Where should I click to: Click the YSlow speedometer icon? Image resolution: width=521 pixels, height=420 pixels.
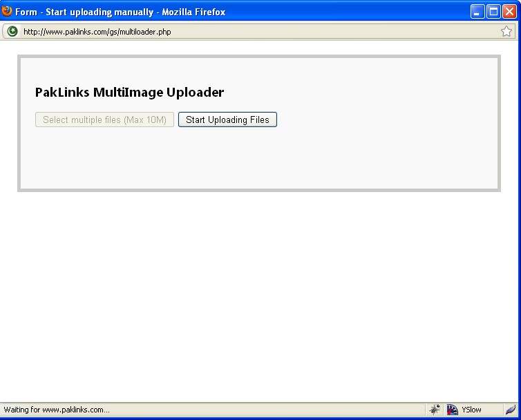[453, 410]
